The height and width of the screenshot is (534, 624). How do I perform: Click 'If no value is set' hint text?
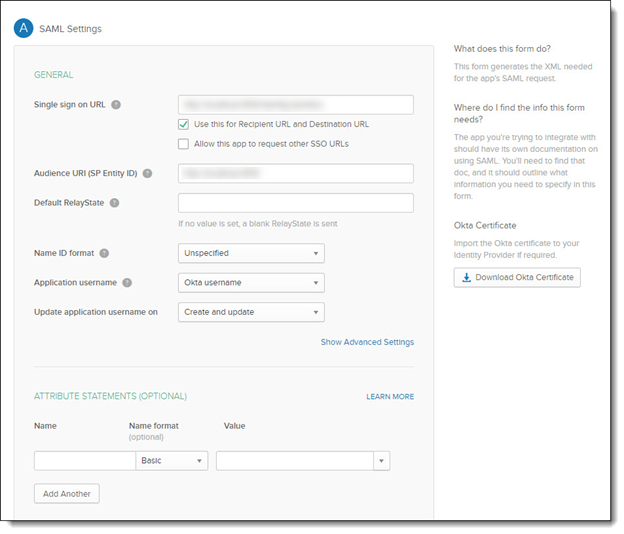click(258, 224)
